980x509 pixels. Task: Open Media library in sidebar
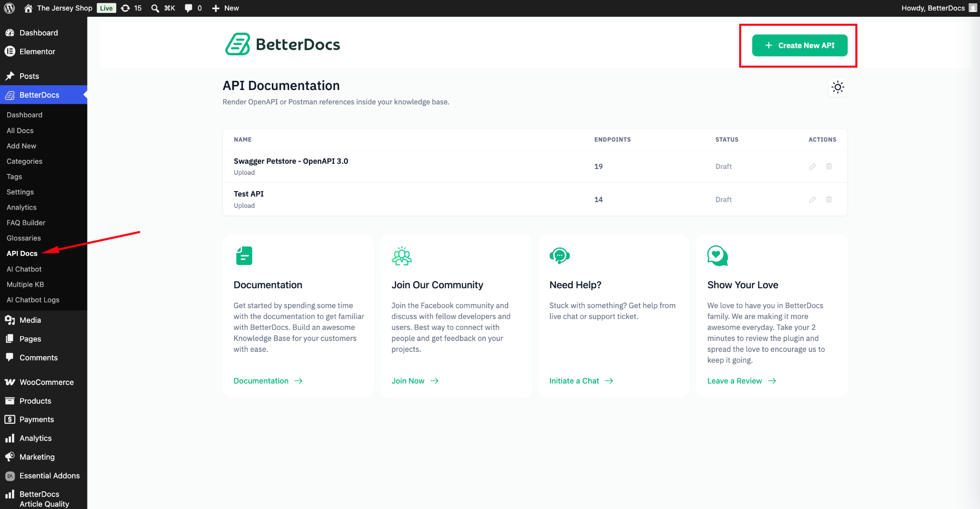click(x=30, y=320)
